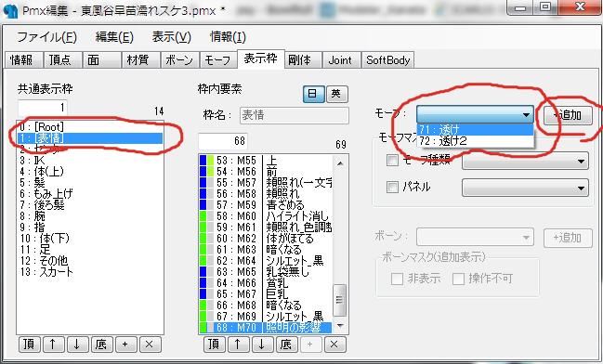Click the frame elements list scrollbar thumb

pos(339,300)
